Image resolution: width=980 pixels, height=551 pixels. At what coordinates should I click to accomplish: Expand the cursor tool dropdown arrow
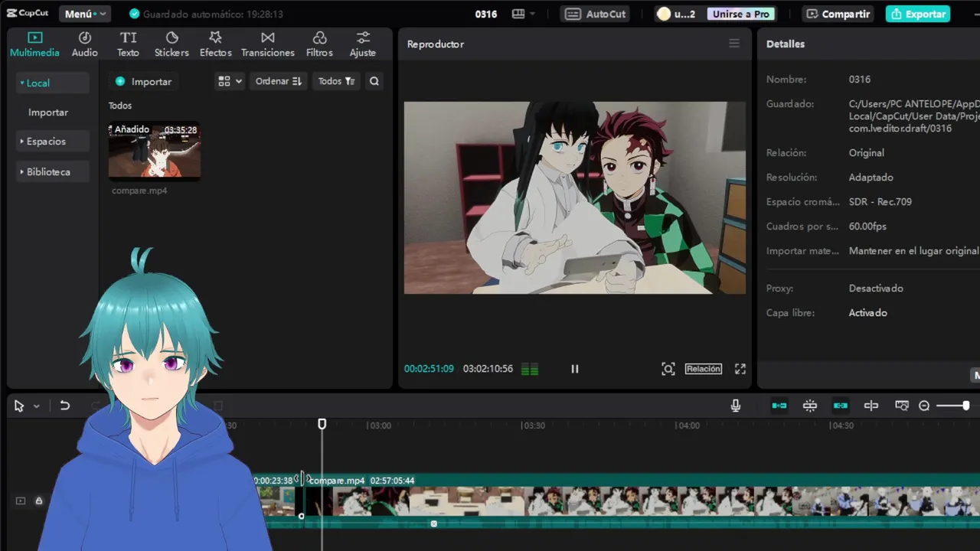tap(36, 406)
